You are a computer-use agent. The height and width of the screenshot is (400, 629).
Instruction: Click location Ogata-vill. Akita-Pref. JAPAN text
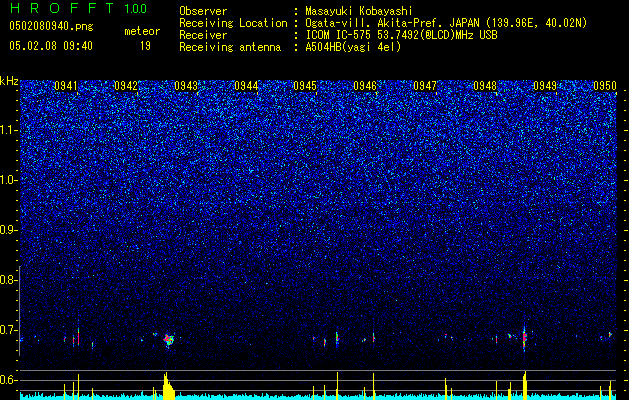pos(446,23)
